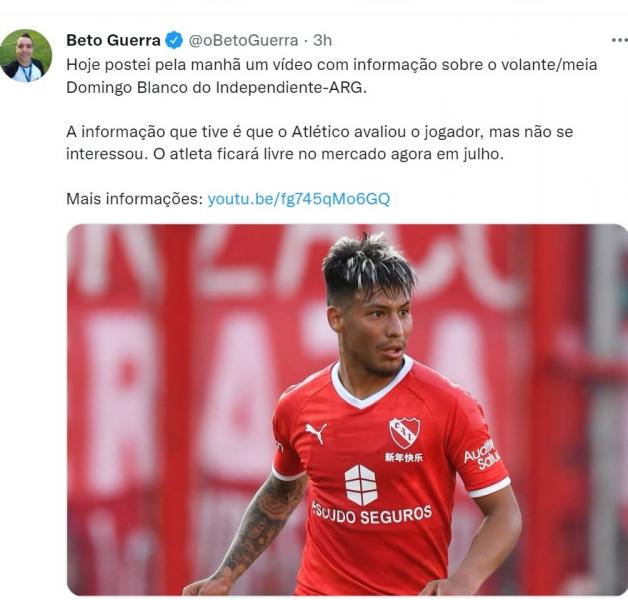The height and width of the screenshot is (600, 628).
Task: Open the youtu.be/fg745qMo6GQ link
Action: click(x=299, y=199)
